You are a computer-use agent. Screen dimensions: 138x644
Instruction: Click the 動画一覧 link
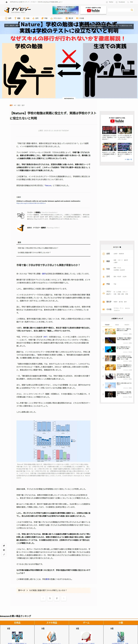[x=128, y=159]
